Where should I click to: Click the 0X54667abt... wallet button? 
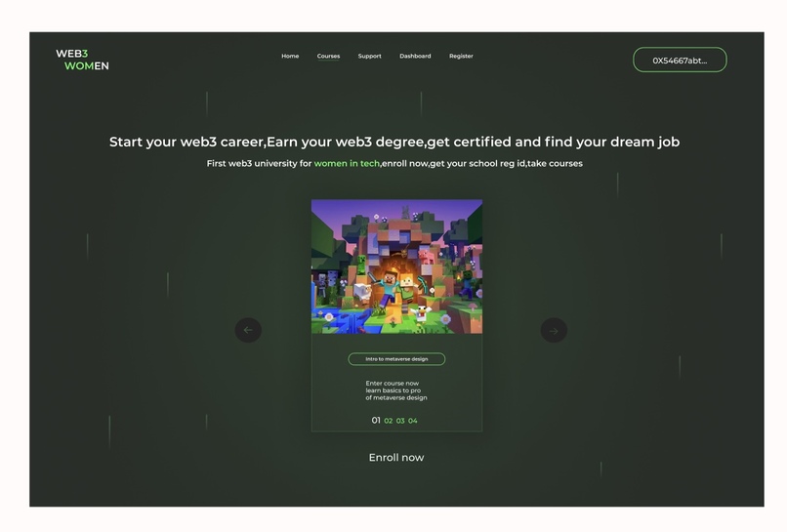pos(680,60)
